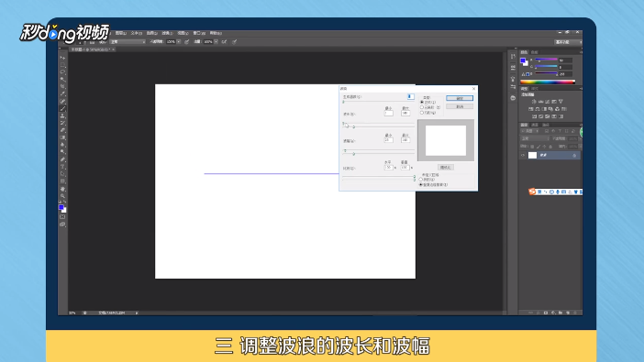This screenshot has height=362, width=644.
Task: Open the Window menu
Action: [199, 33]
